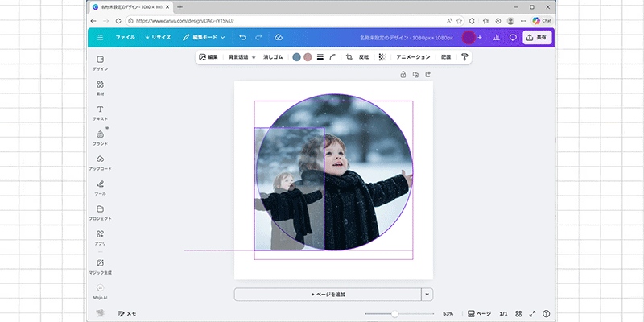The height and width of the screenshot is (322, 644).
Task: Undo the last action
Action: point(243,37)
